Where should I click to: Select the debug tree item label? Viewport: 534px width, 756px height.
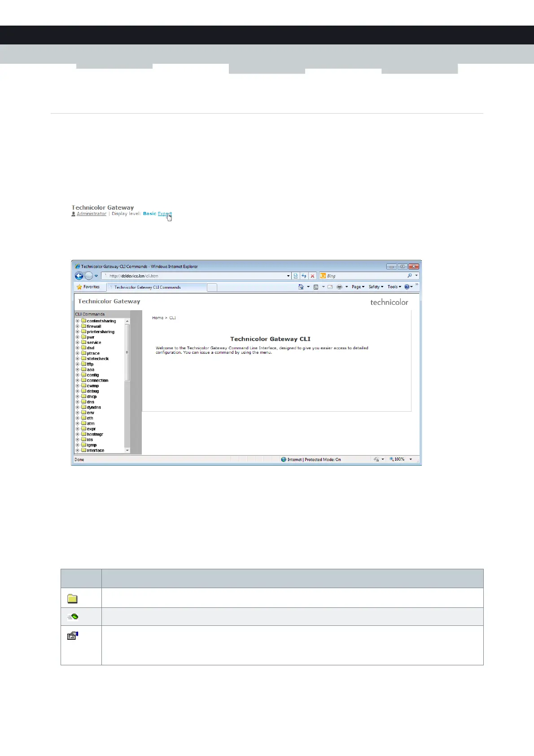click(93, 391)
